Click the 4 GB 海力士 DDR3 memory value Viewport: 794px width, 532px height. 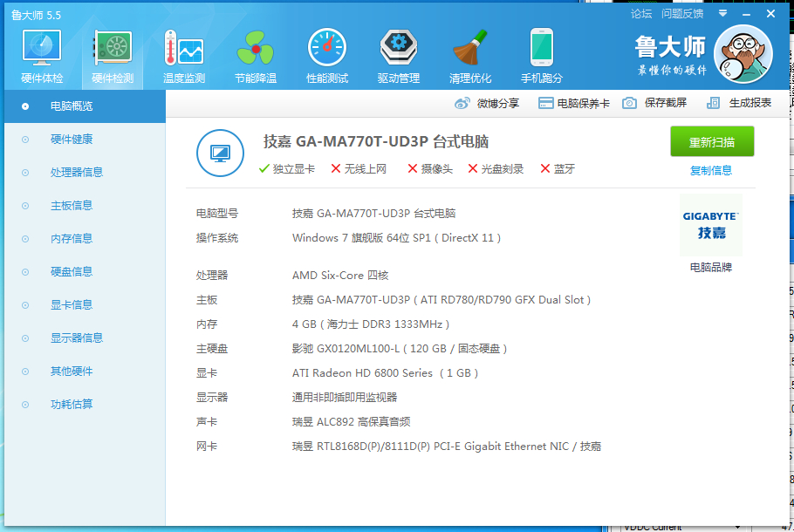371,324
